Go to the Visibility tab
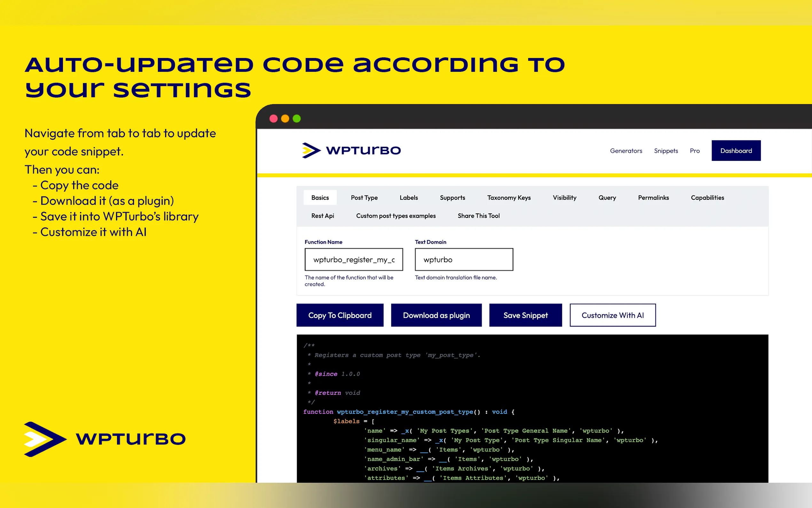 point(564,198)
